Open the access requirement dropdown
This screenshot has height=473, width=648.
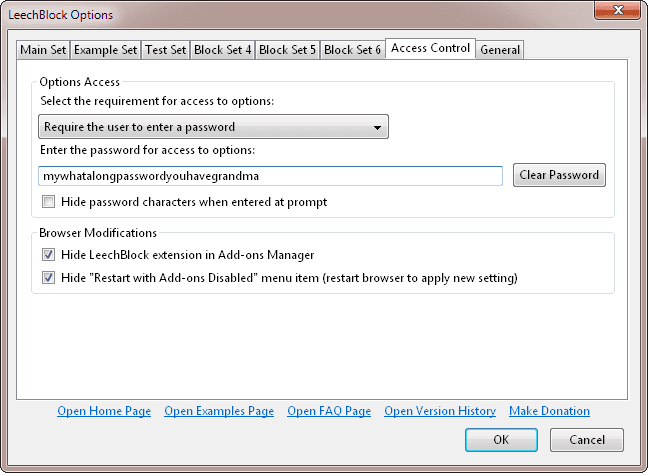click(x=213, y=127)
